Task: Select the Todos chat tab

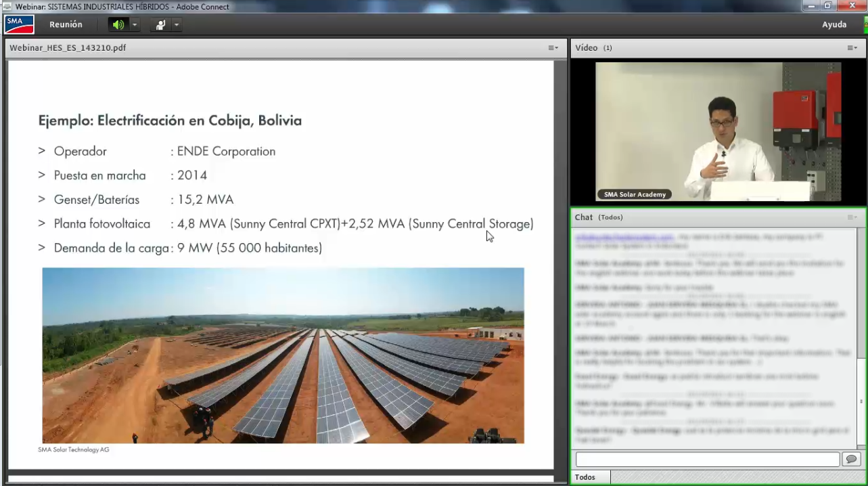Action: coord(585,477)
